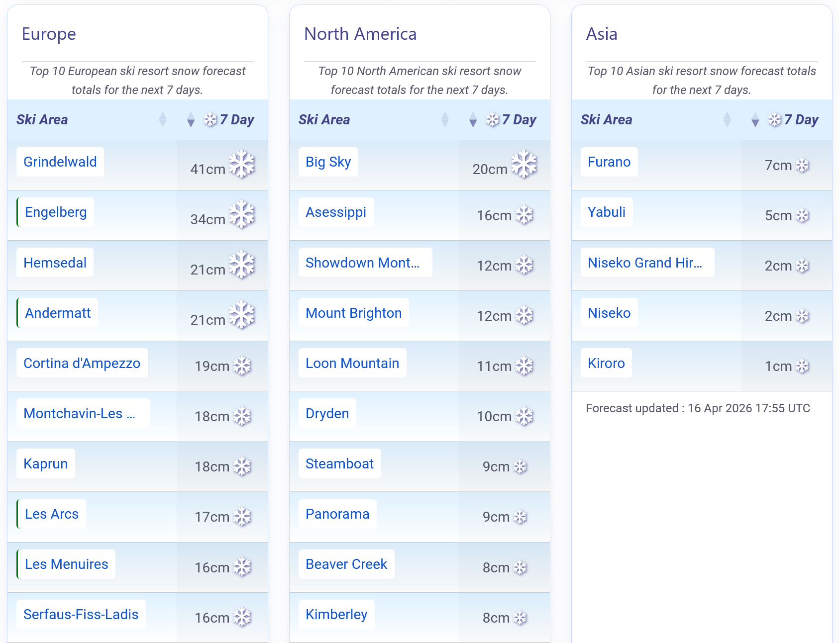This screenshot has width=840, height=643.
Task: Click the snowflake icon beside Furano's 7cm
Action: 802,166
